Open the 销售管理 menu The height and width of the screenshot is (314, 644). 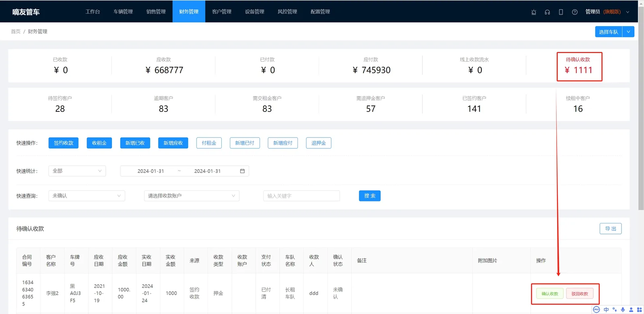[x=156, y=12]
